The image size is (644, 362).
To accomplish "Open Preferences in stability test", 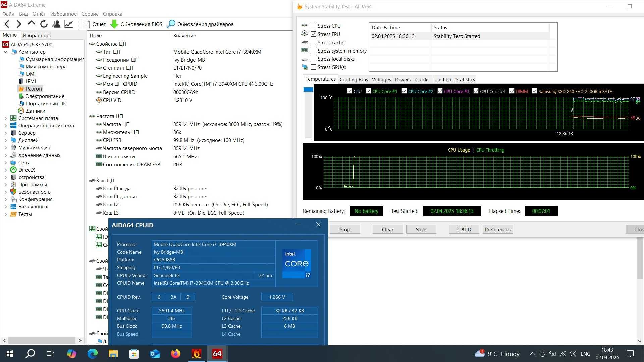I will pyautogui.click(x=498, y=229).
